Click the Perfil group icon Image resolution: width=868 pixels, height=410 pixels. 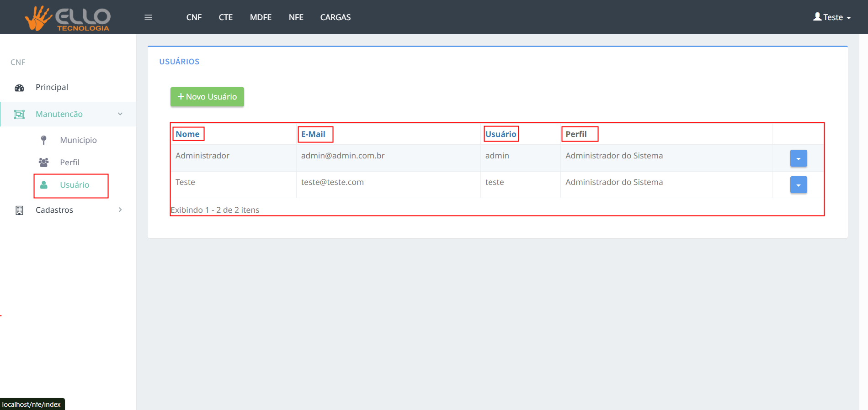pyautogui.click(x=44, y=163)
